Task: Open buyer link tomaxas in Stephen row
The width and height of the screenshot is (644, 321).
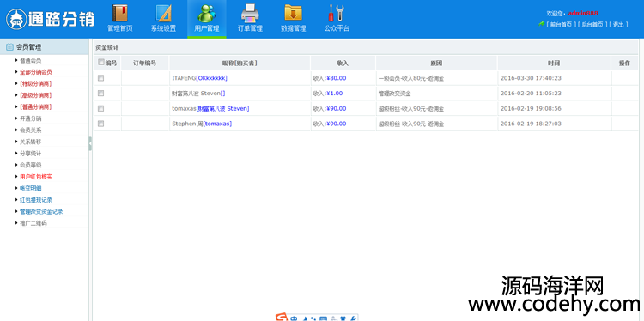Action: coord(217,124)
